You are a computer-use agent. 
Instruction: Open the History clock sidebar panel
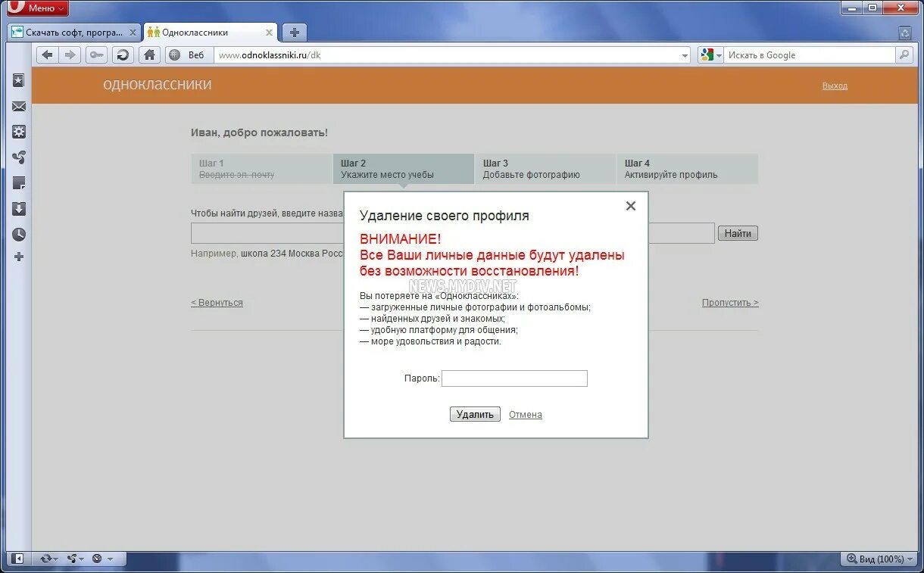click(x=19, y=235)
